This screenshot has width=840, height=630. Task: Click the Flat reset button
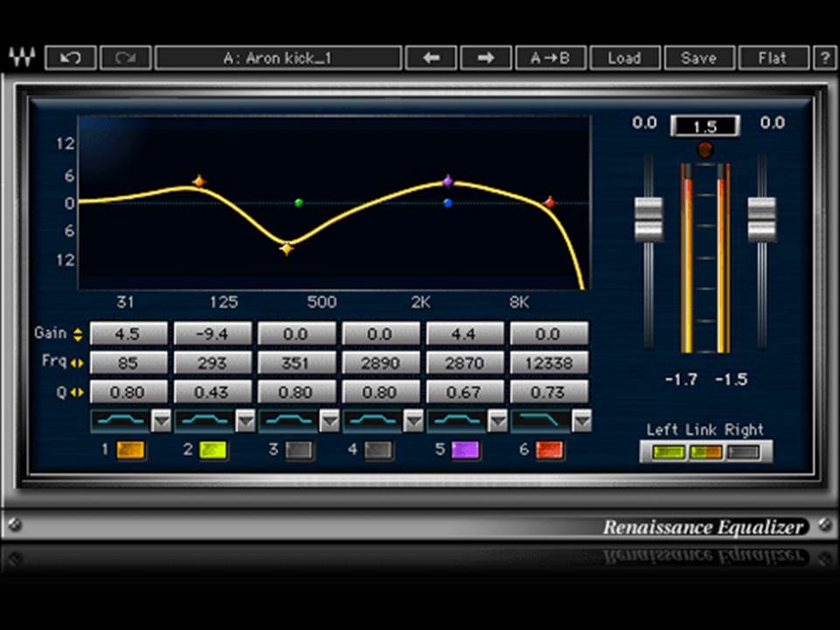click(773, 58)
